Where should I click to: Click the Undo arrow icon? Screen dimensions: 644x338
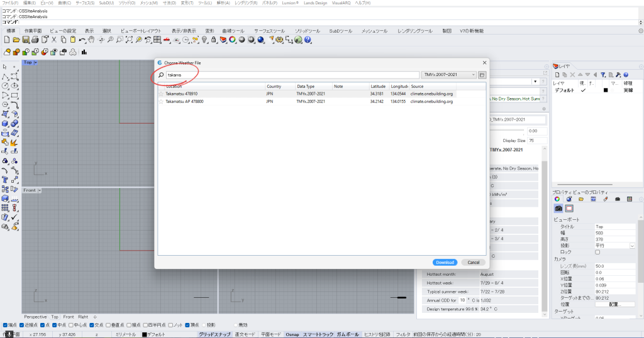(x=82, y=40)
